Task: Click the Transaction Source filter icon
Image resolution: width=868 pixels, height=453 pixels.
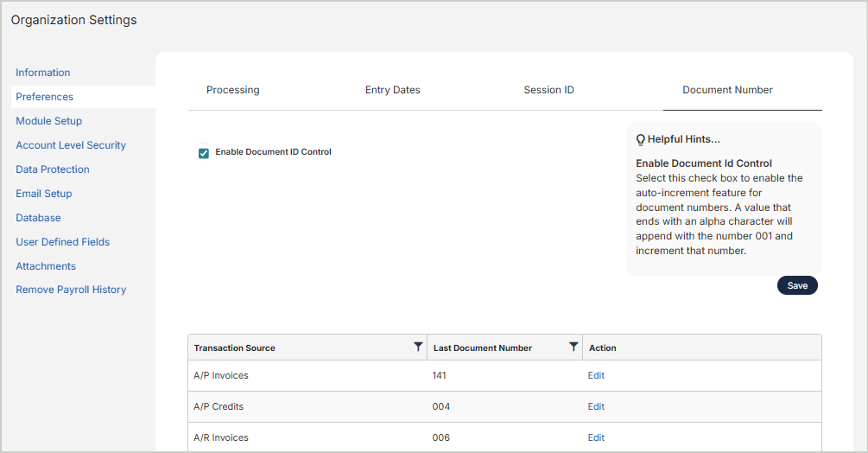Action: tap(418, 347)
